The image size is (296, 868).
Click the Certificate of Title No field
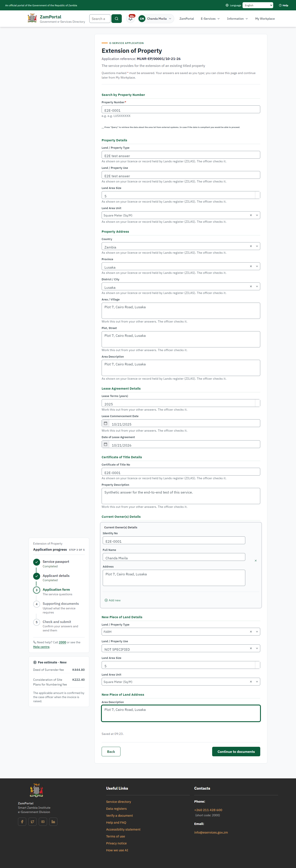tap(181, 472)
